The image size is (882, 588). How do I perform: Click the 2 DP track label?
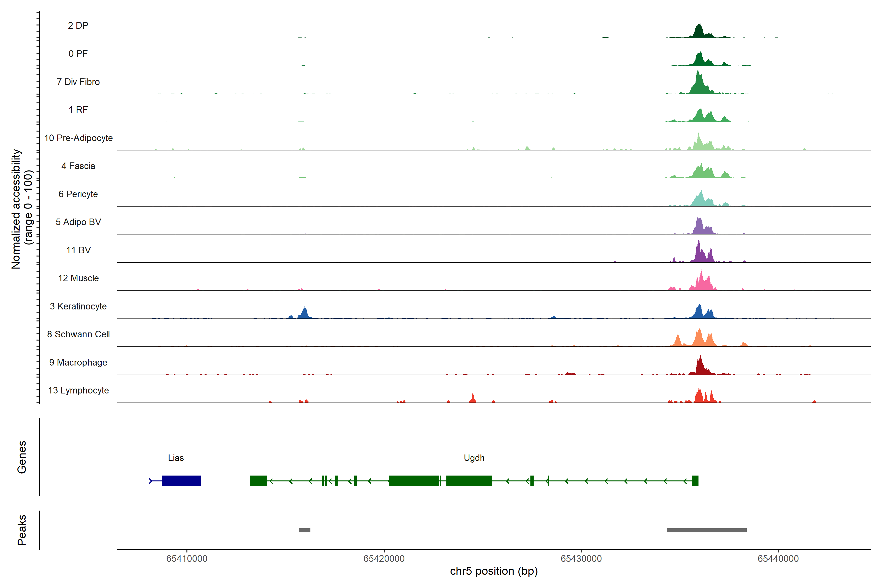[x=78, y=25]
